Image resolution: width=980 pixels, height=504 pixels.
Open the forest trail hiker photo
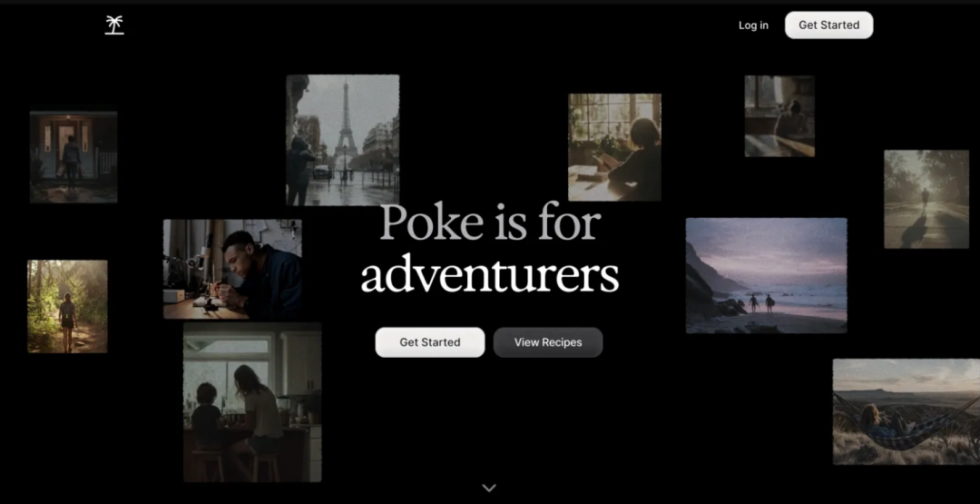coord(67,306)
